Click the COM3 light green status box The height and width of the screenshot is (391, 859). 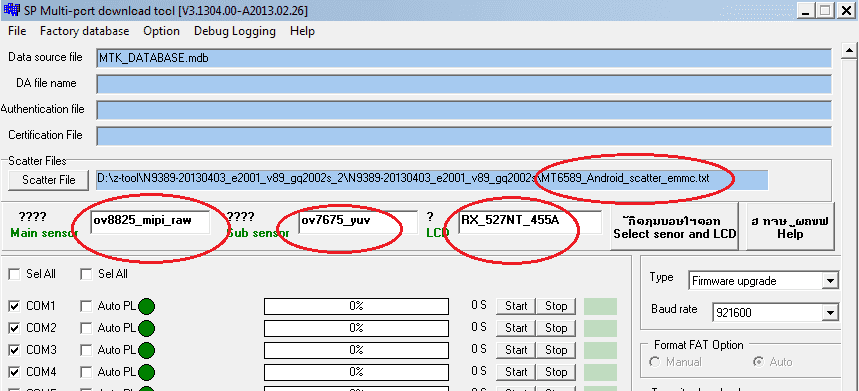(600, 350)
